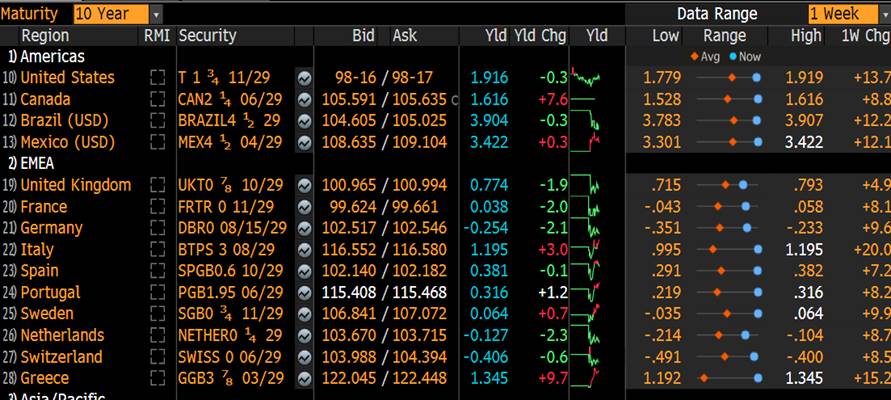Click the Now dot on Italy's range slider

[757, 249]
